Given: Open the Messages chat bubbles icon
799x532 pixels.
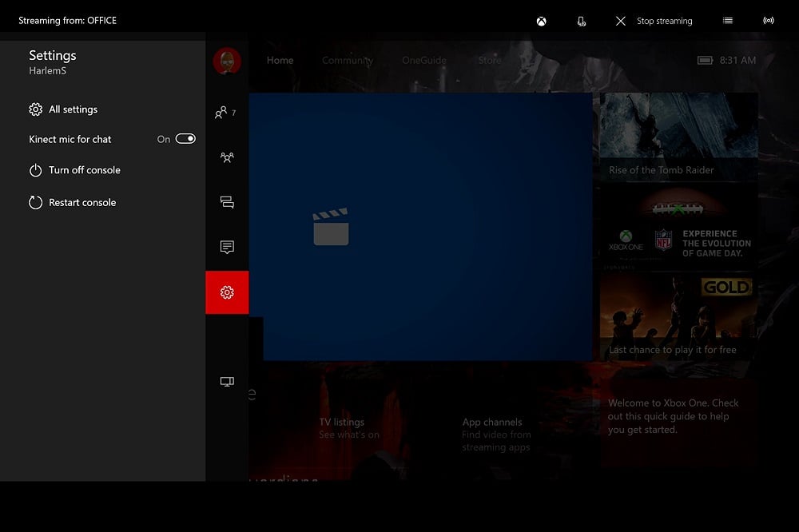Looking at the screenshot, I should coord(227,202).
